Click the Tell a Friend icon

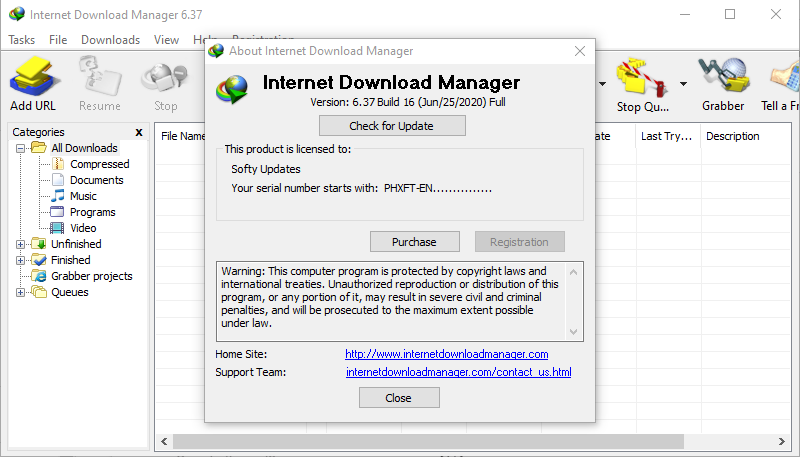coord(785,77)
